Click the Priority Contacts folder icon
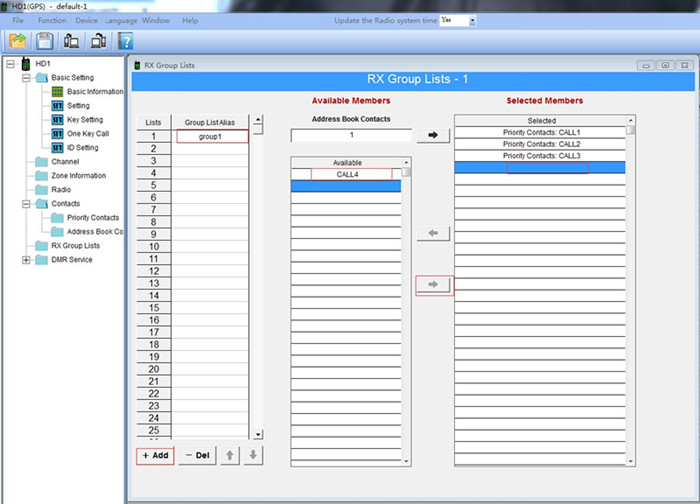Image resolution: width=700 pixels, height=504 pixels. 57,218
